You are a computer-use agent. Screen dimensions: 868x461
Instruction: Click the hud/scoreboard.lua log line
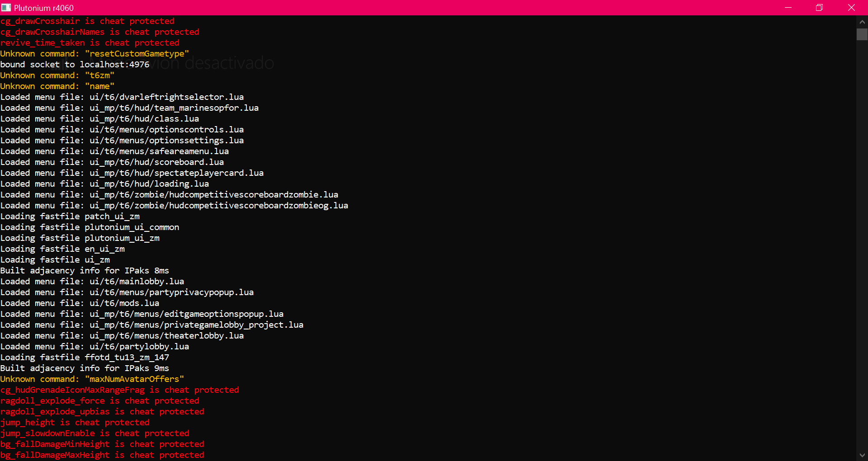point(112,162)
